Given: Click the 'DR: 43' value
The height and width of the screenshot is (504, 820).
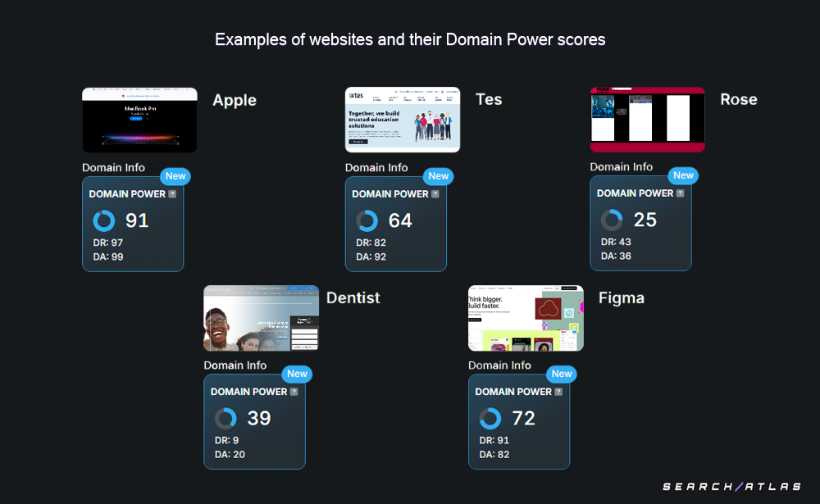Looking at the screenshot, I should [616, 242].
